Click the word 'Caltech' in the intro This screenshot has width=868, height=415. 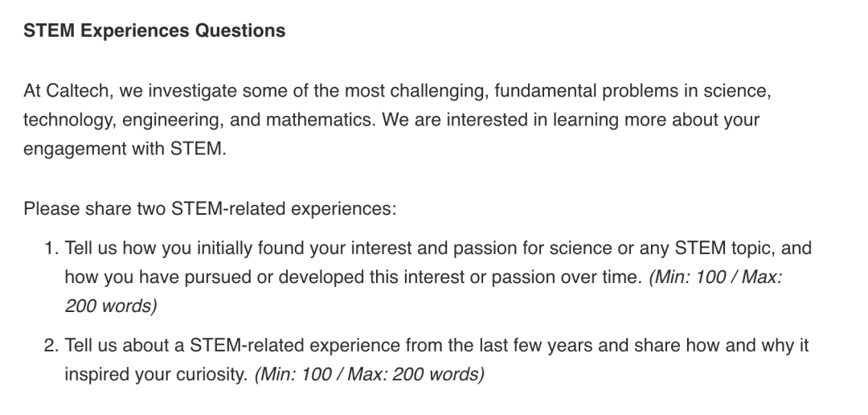pyautogui.click(x=77, y=90)
